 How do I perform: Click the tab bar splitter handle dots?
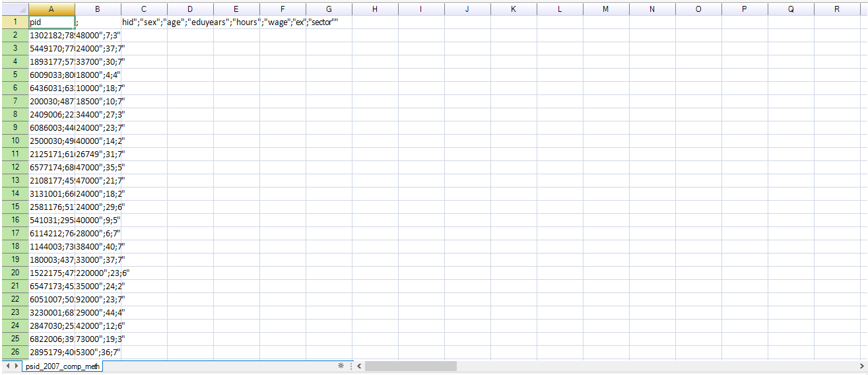pos(350,366)
